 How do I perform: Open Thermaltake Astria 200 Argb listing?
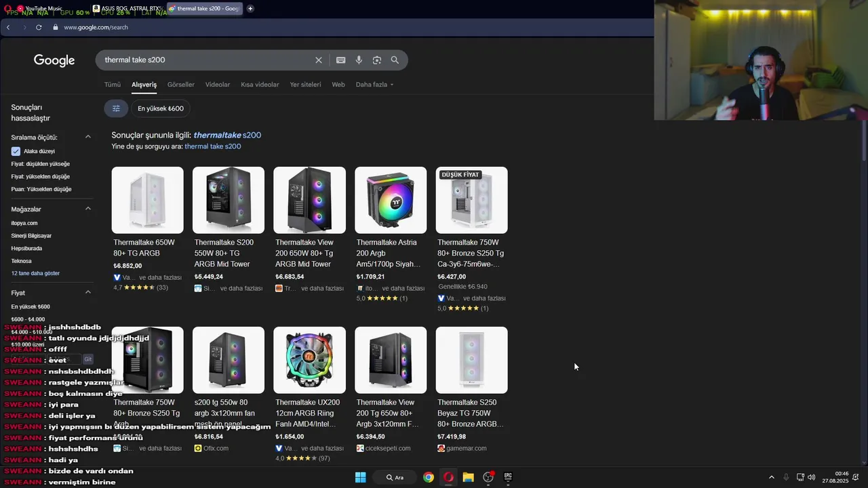coord(389,253)
